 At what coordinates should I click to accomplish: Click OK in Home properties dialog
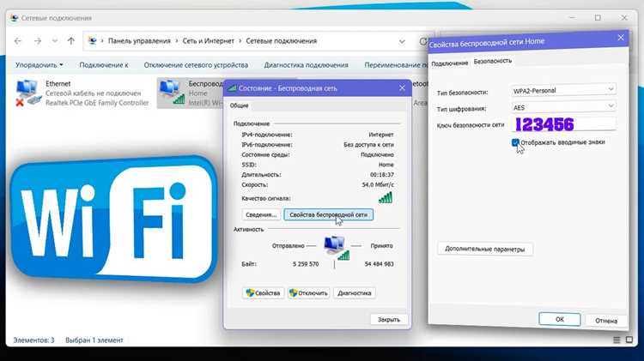(559, 319)
